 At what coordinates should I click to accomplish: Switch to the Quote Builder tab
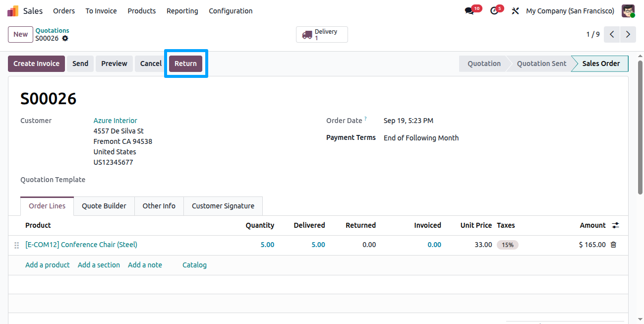point(104,206)
